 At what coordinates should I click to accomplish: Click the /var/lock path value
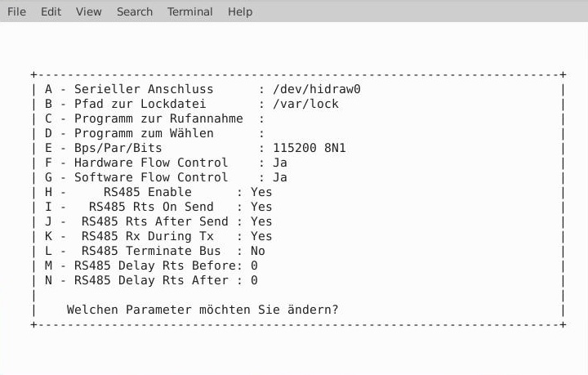point(305,104)
